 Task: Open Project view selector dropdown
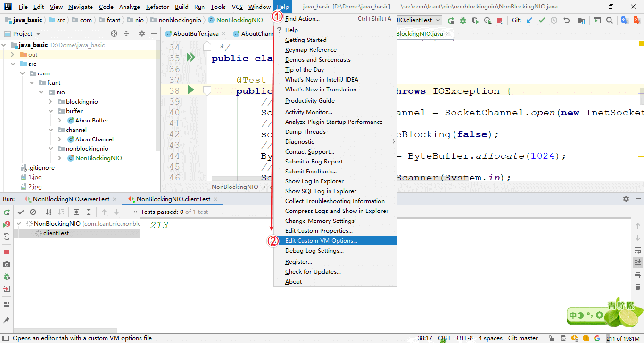27,33
